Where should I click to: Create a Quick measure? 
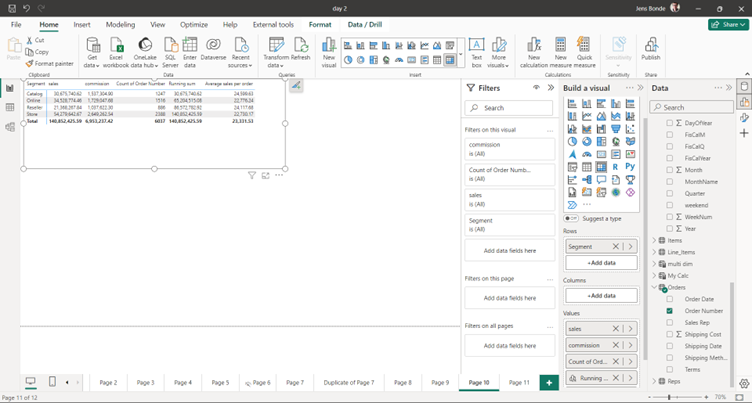click(584, 53)
